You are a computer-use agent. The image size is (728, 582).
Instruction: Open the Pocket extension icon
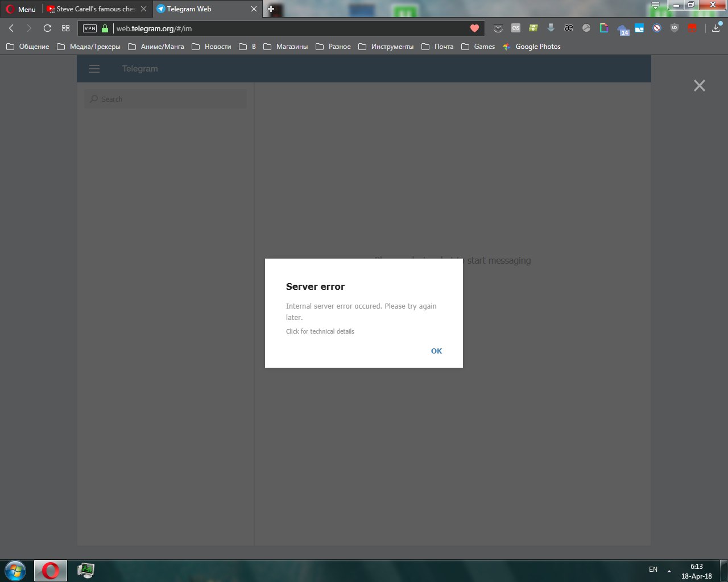498,28
